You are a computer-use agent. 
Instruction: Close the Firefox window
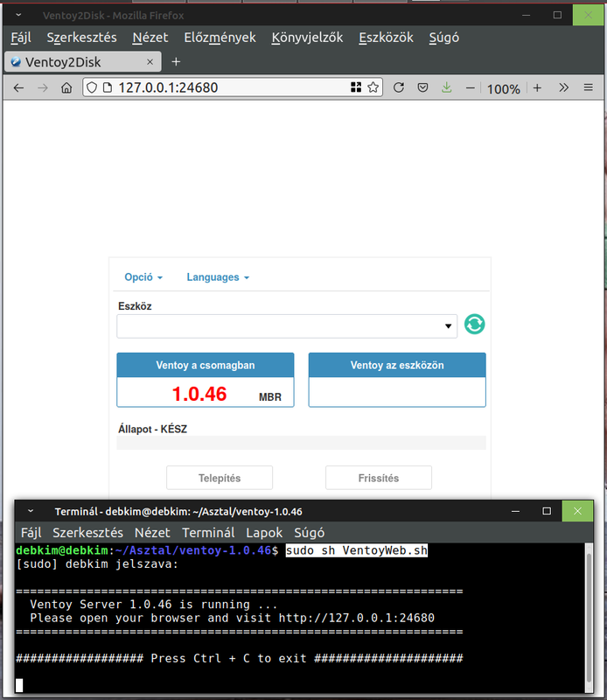(x=588, y=15)
